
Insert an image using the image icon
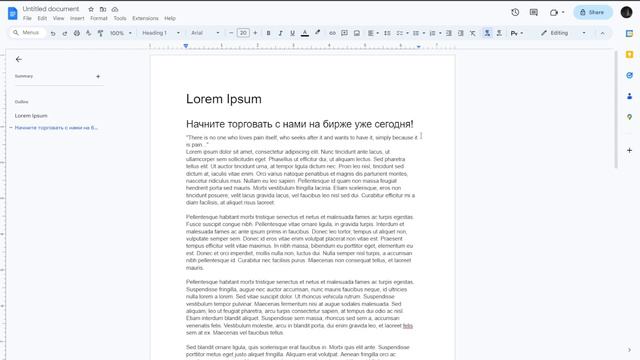[x=357, y=33]
